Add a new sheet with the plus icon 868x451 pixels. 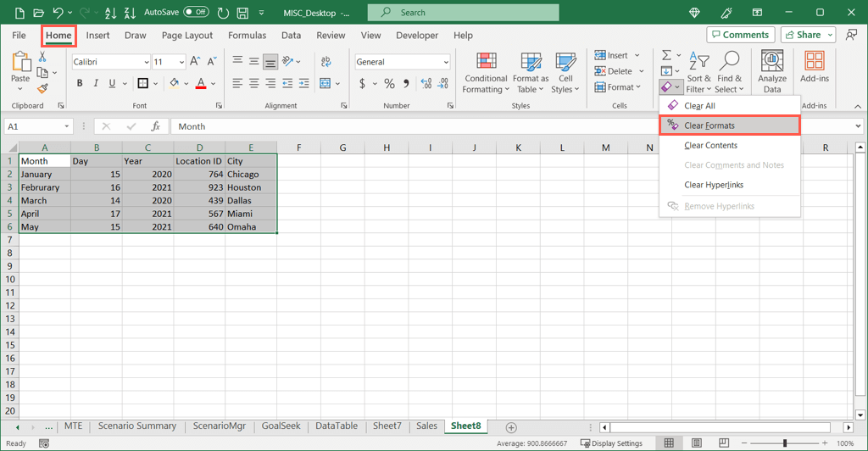pyautogui.click(x=511, y=427)
